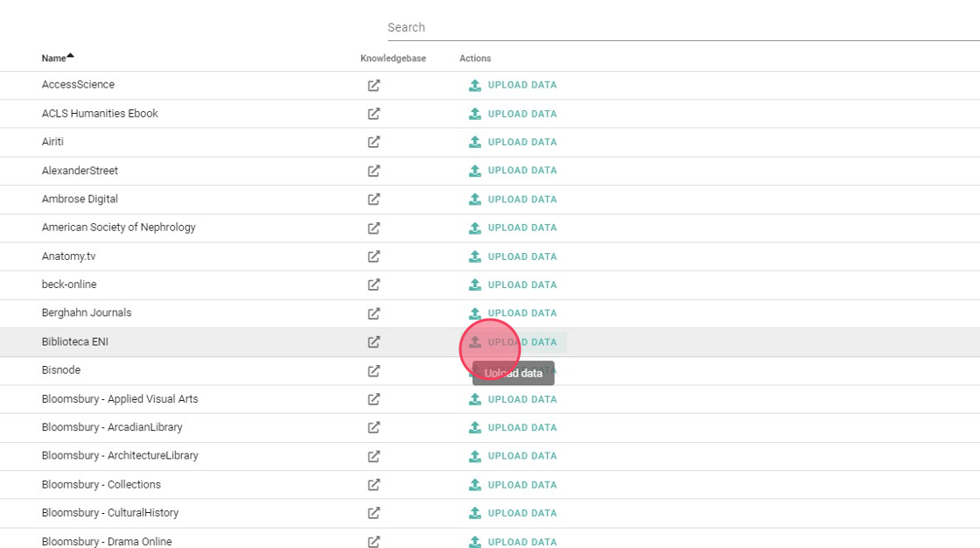Viewport: 980px width, 548px height.
Task: Upload data for Ambrose Digital
Action: (x=513, y=199)
